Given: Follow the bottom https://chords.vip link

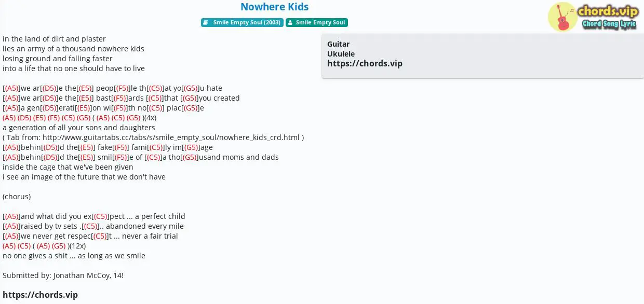Looking at the screenshot, I should point(40,295).
